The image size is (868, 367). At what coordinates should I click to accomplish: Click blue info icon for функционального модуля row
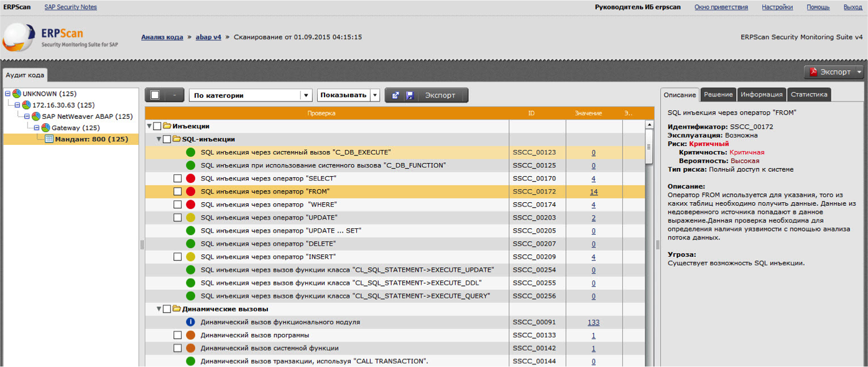(x=191, y=322)
